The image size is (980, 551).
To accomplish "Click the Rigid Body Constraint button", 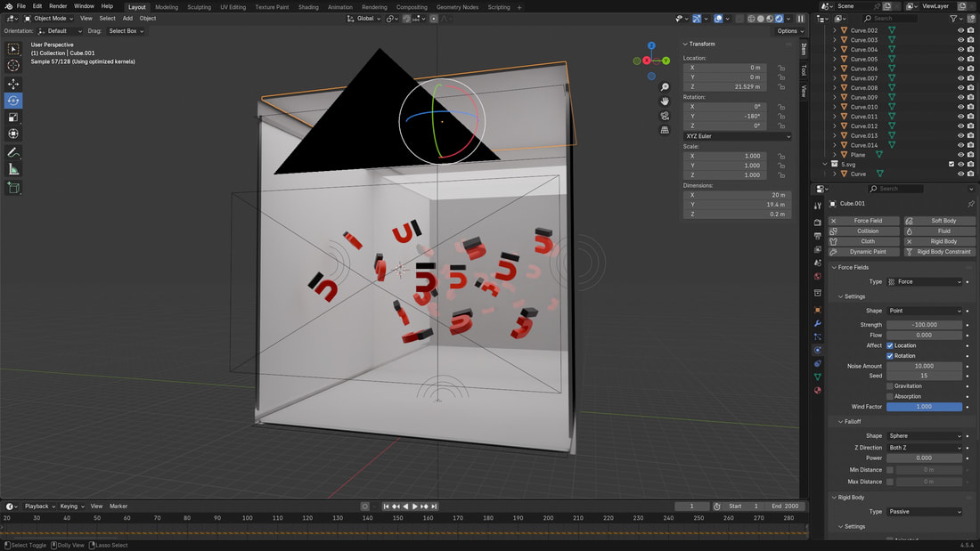I will (x=940, y=252).
